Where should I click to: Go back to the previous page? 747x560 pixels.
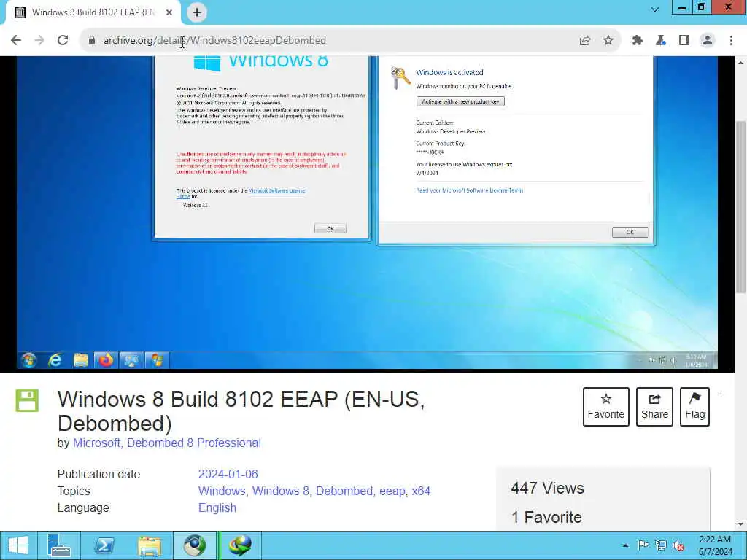(16, 41)
